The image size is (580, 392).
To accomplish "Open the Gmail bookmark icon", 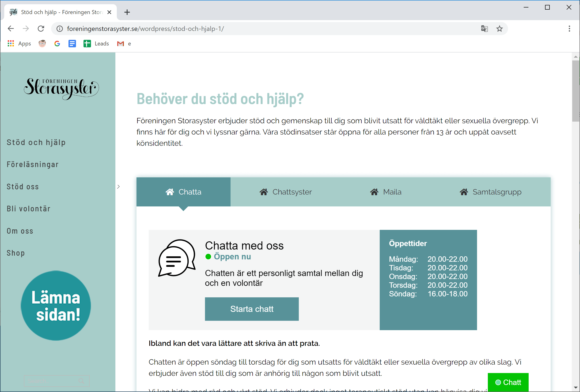I will 121,44.
